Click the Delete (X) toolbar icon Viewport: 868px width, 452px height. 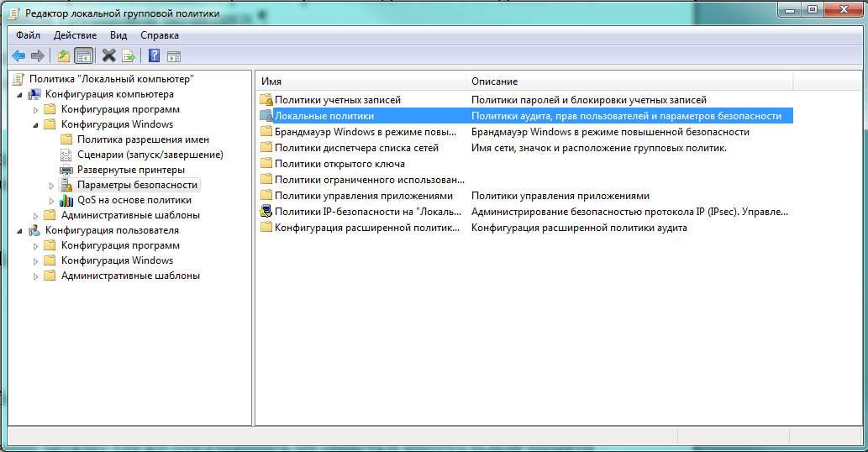click(108, 56)
